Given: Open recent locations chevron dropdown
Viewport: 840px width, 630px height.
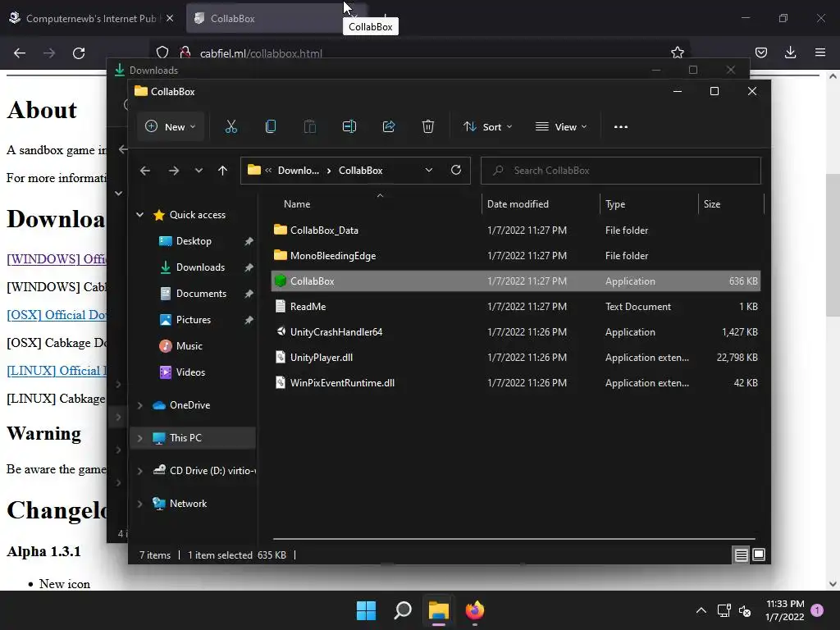Looking at the screenshot, I should coord(199,171).
